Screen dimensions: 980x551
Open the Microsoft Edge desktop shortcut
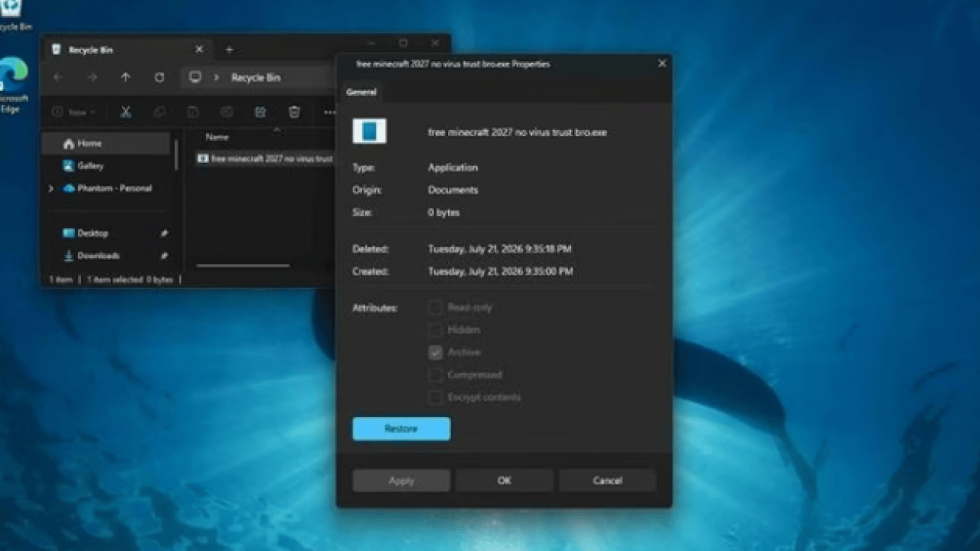15,85
